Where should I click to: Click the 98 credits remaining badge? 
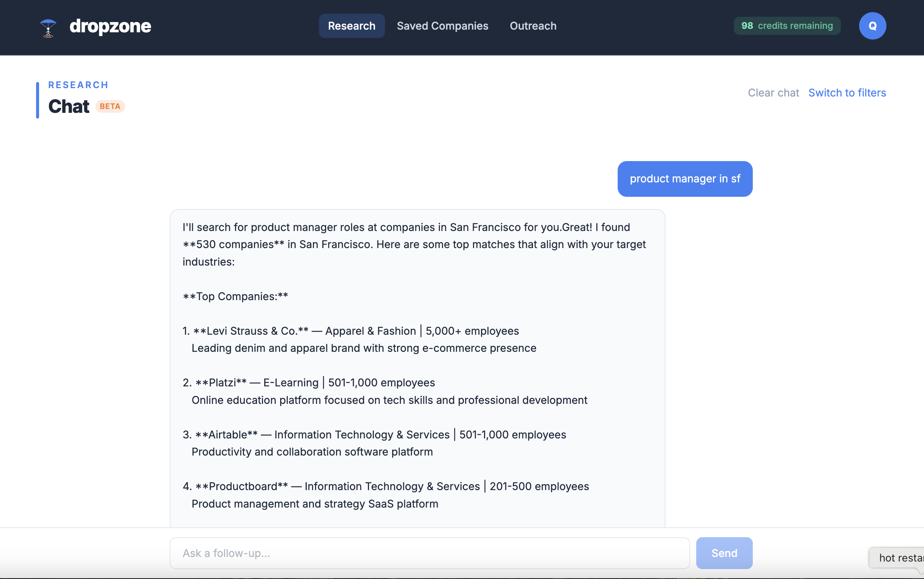coord(787,26)
